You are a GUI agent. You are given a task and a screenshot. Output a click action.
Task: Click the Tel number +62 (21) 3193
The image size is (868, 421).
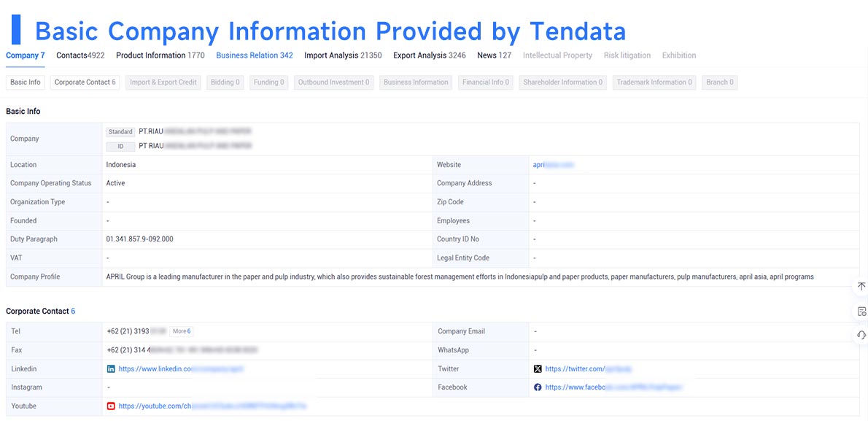[x=136, y=331]
